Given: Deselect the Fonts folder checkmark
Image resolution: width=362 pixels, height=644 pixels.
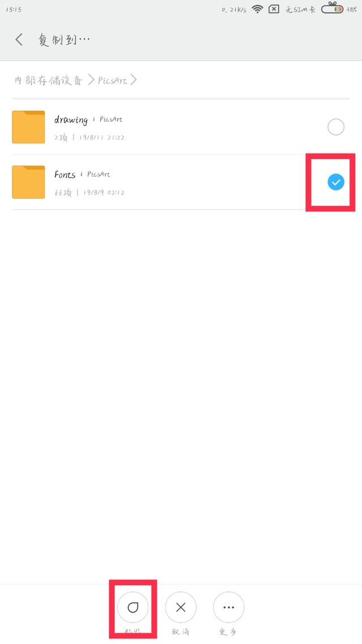Looking at the screenshot, I should click(x=336, y=182).
